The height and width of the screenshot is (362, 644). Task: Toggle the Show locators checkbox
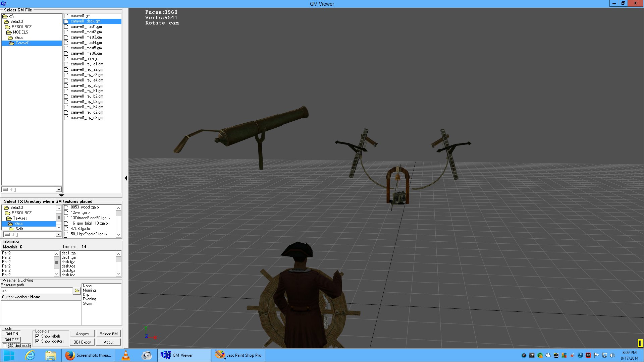pyautogui.click(x=37, y=341)
